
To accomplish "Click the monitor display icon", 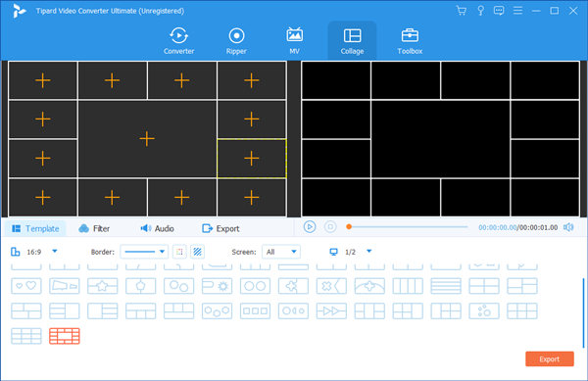I will [x=333, y=252].
